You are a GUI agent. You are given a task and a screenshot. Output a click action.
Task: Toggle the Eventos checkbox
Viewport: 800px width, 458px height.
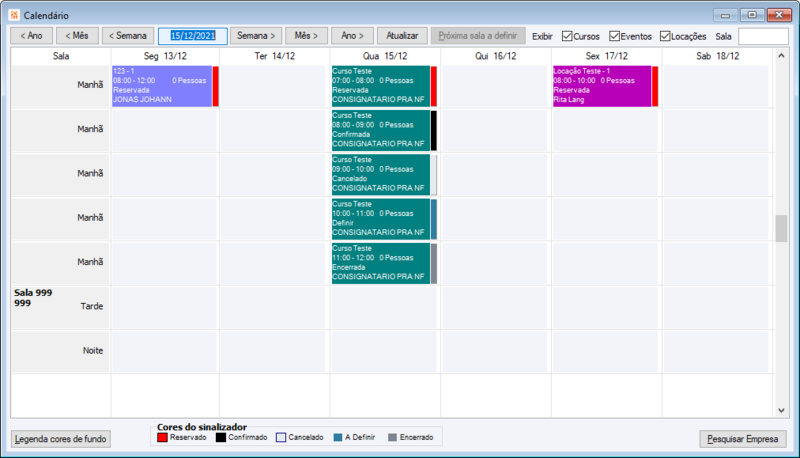click(614, 36)
